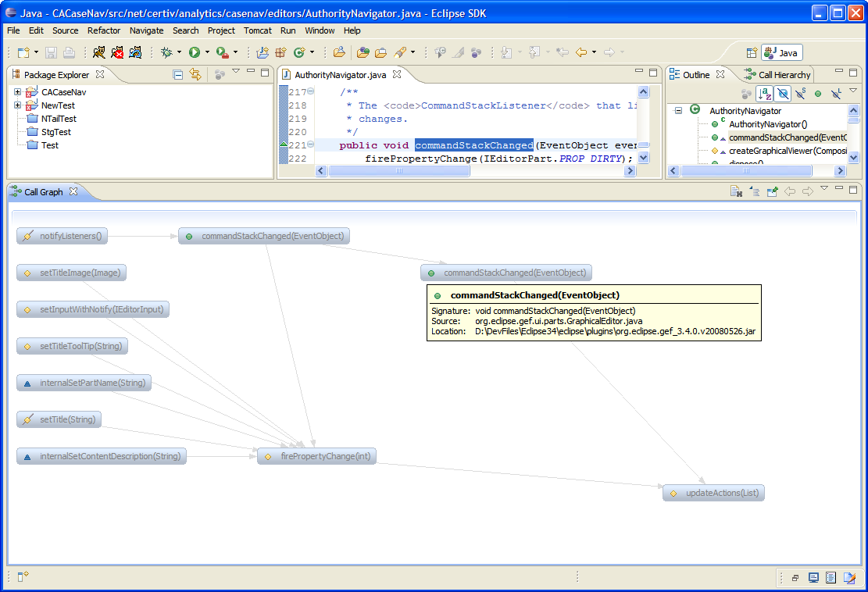Click the Open Perspective icon
This screenshot has height=592, width=868.
coord(751,52)
